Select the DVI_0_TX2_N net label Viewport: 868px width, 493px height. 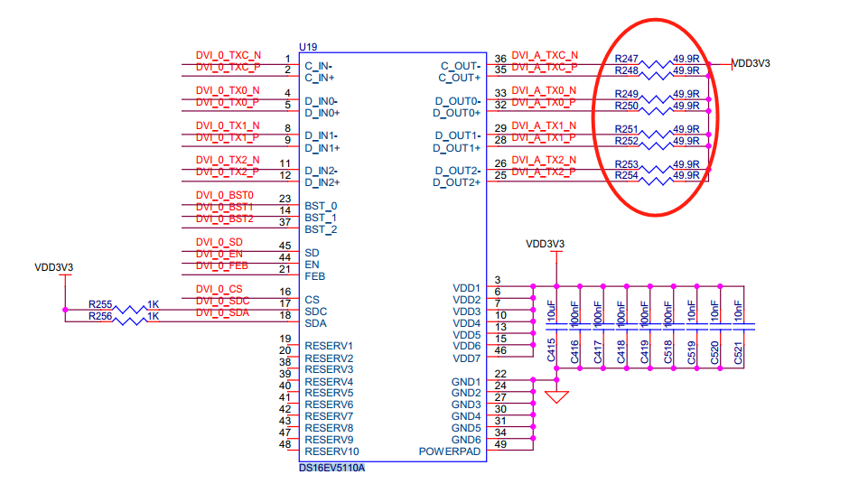coord(228,160)
